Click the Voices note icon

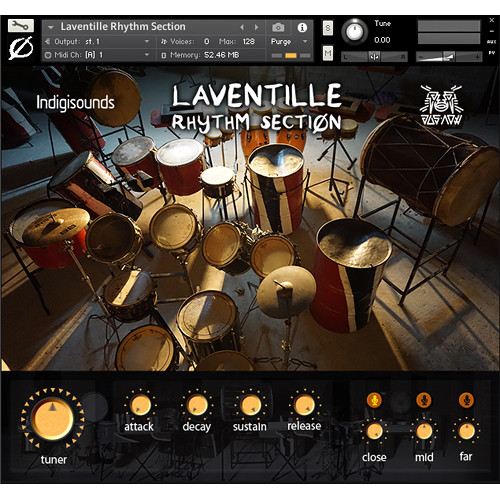click(x=164, y=42)
